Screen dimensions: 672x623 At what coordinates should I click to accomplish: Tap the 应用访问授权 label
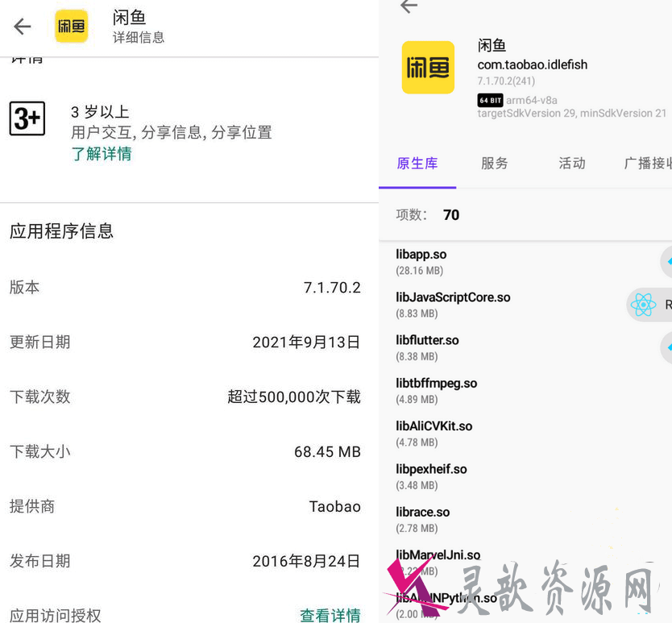56,615
